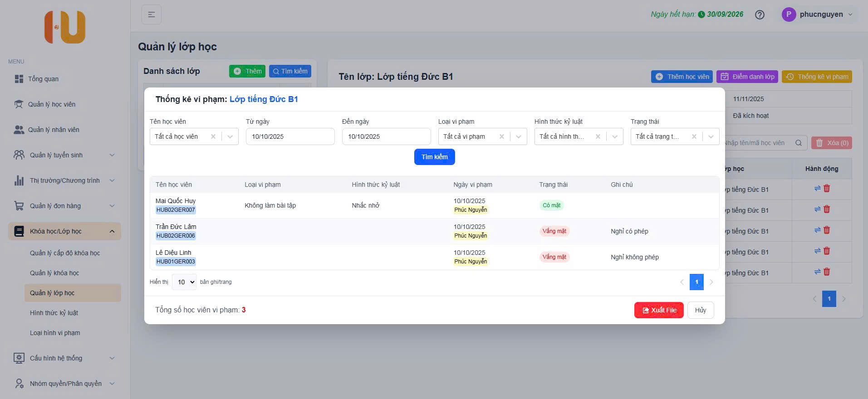The width and height of the screenshot is (868, 399).
Task: Click the Quản lý đơn hàng cart icon
Action: tap(19, 206)
